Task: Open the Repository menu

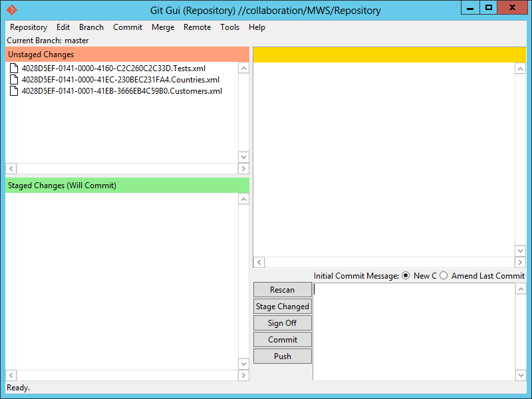Action: 28,27
